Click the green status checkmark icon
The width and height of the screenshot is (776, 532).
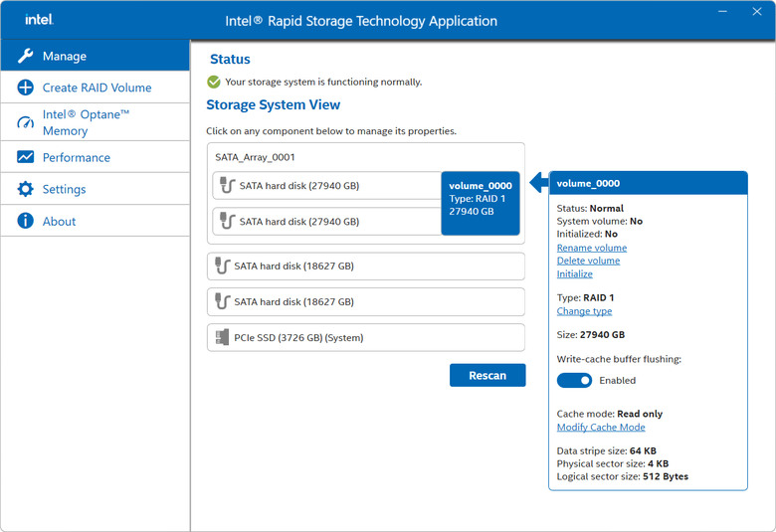[214, 82]
